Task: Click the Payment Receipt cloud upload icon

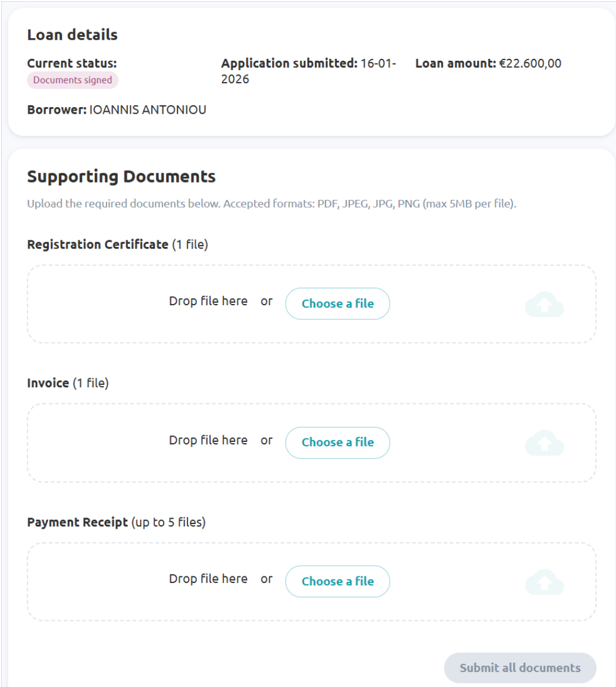Action: pyautogui.click(x=544, y=582)
